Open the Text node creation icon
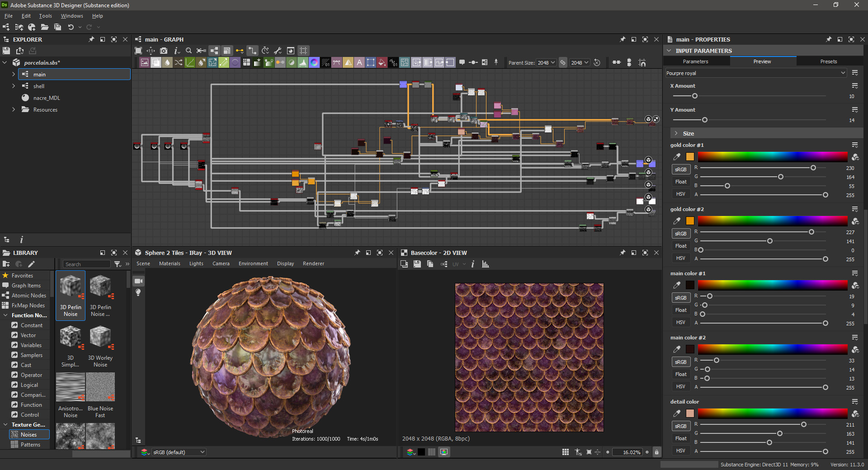 pyautogui.click(x=359, y=62)
